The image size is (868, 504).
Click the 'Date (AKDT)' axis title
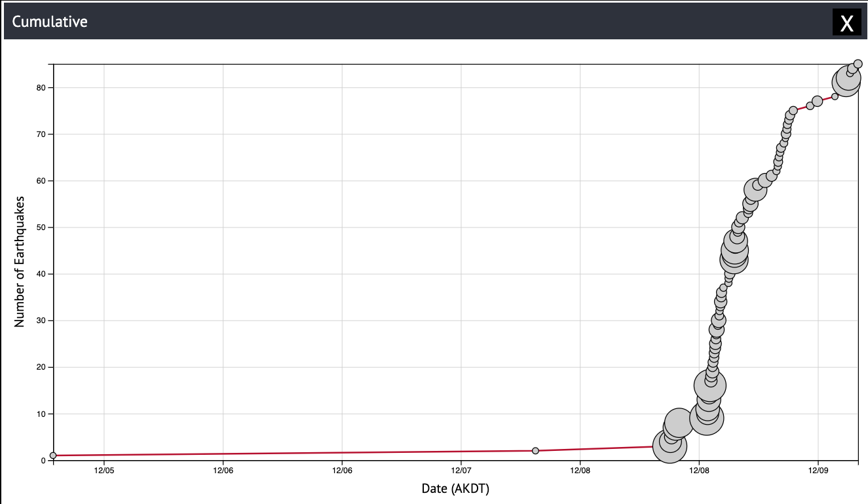455,488
